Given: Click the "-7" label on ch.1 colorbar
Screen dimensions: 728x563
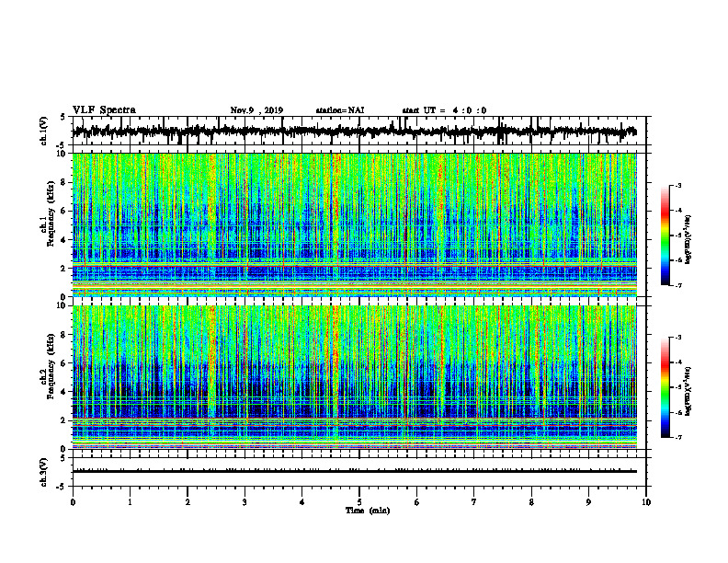Looking at the screenshot, I should pyautogui.click(x=677, y=285).
